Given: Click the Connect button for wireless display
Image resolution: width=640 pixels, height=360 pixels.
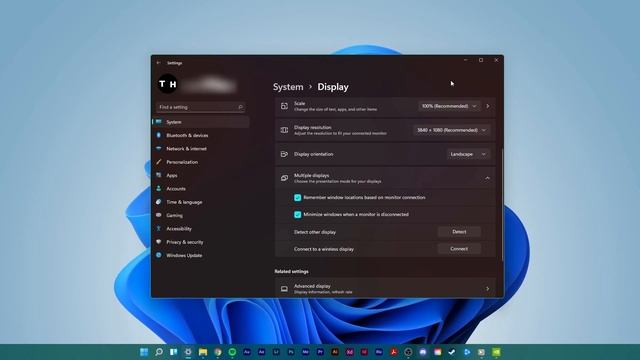Looking at the screenshot, I should tap(459, 249).
